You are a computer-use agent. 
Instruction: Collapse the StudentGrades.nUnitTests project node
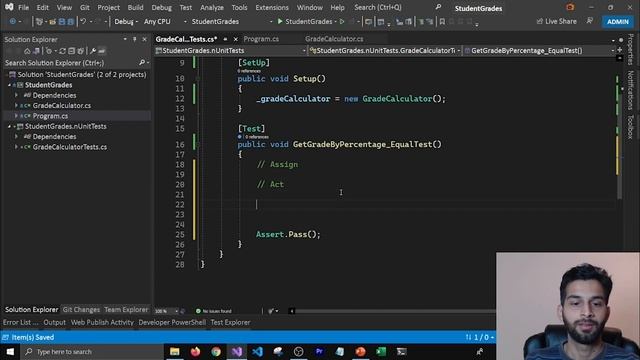(x=9, y=126)
